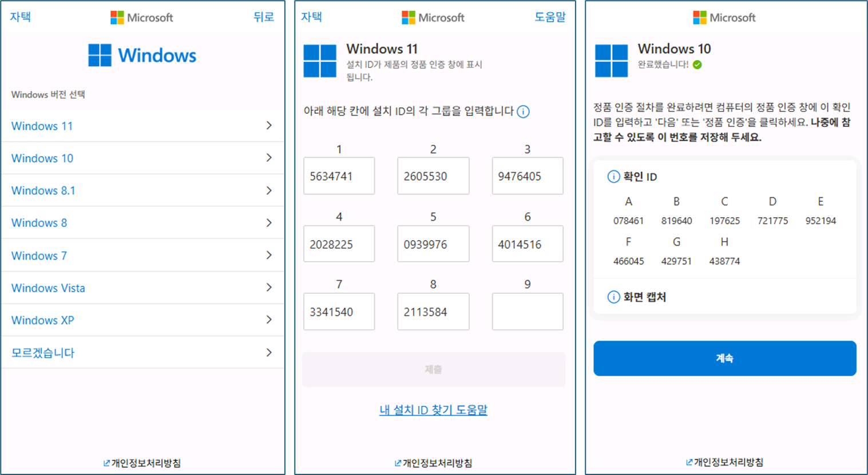Select confirmation ID C value 197625
Screen dimensions: 868x475
click(724, 221)
